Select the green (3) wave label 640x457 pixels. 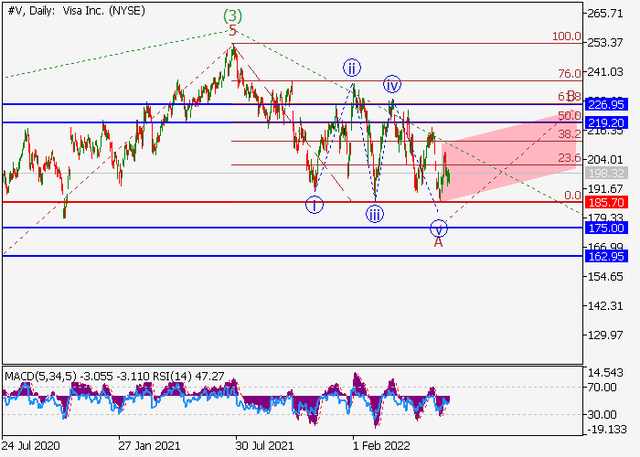click(232, 16)
